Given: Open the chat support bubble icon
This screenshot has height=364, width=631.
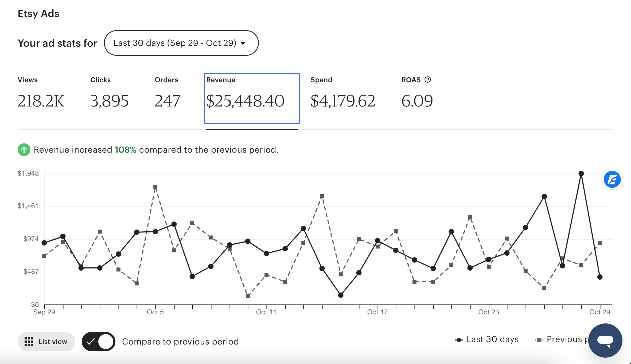Looking at the screenshot, I should tap(605, 340).
